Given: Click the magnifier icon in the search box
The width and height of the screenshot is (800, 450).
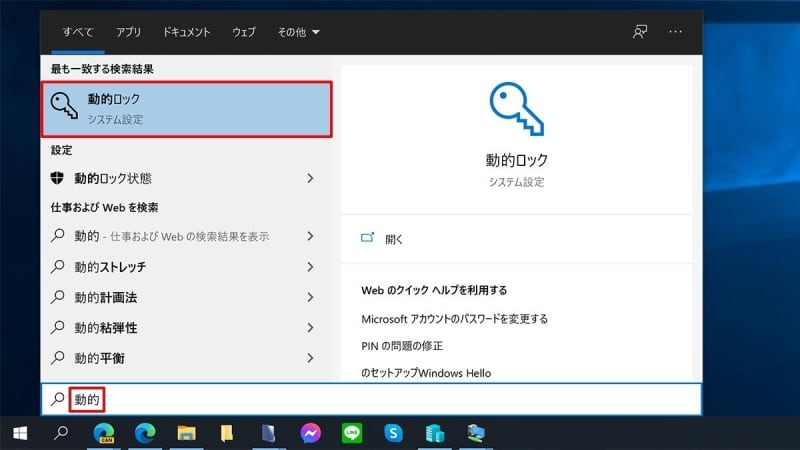Looking at the screenshot, I should [58, 398].
